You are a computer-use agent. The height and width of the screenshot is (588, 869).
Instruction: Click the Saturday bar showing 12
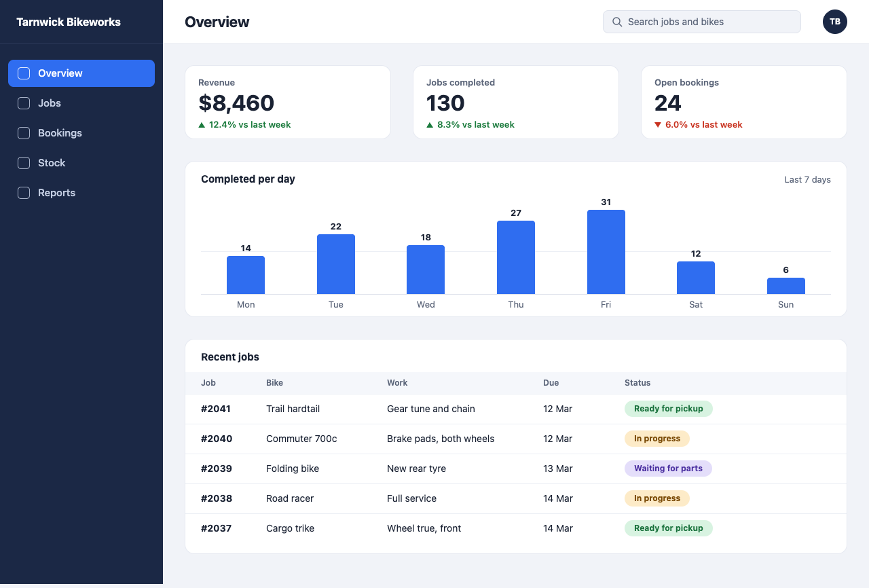(x=696, y=278)
